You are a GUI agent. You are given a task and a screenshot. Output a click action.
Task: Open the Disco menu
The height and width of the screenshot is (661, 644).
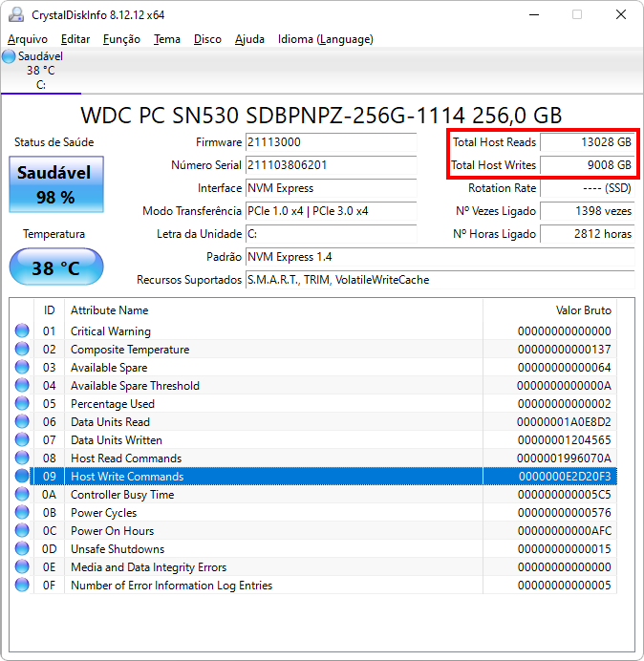click(207, 39)
